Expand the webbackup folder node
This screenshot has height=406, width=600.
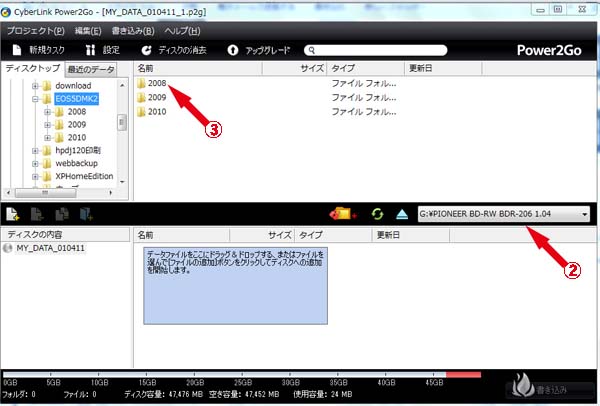pyautogui.click(x=35, y=163)
